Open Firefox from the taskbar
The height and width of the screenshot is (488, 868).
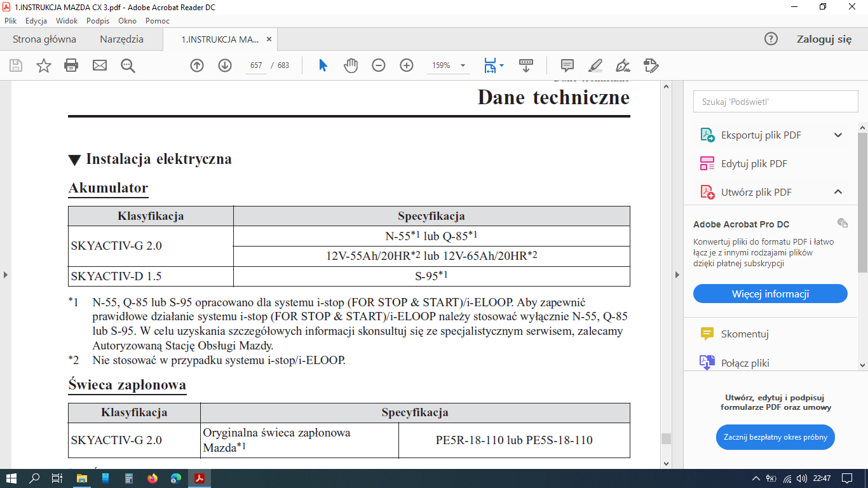pos(152,478)
